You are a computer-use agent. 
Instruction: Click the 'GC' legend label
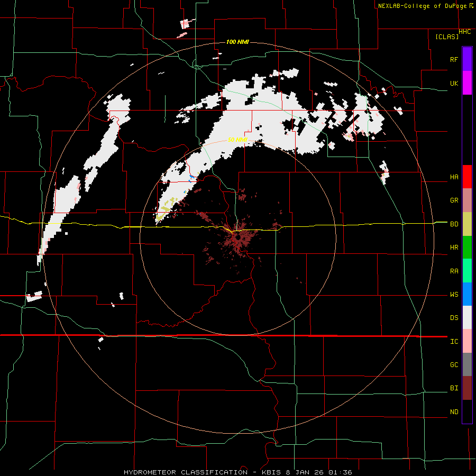click(454, 365)
